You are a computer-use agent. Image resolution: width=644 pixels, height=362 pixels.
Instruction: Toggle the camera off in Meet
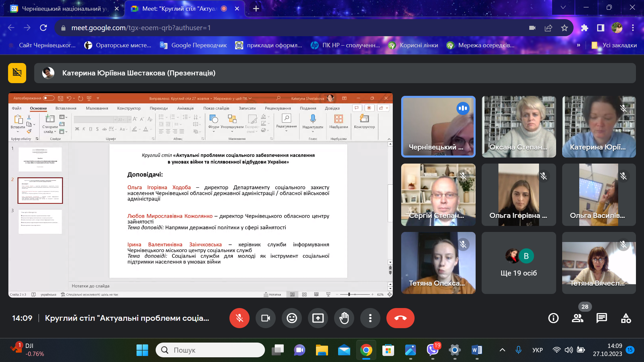click(265, 318)
